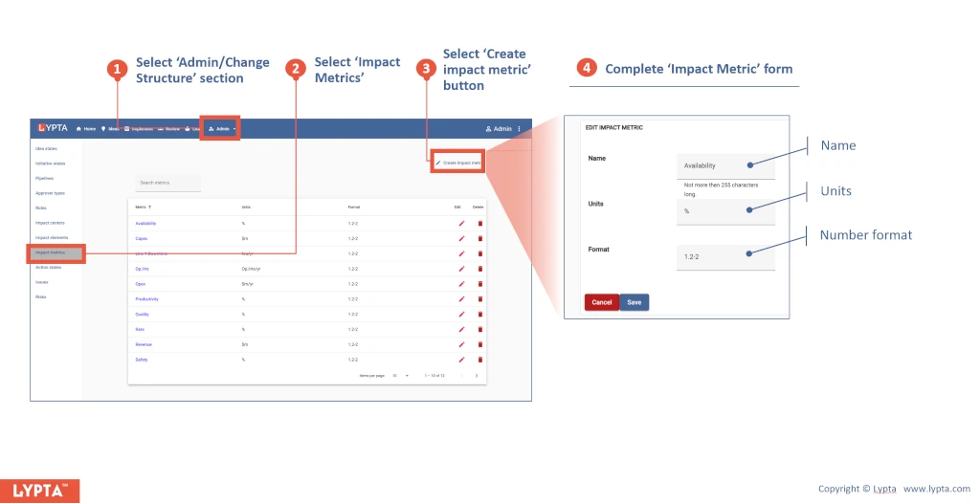This screenshot has height=503, width=980.
Task: Select Impact centers in sidebar
Action: pyautogui.click(x=50, y=223)
